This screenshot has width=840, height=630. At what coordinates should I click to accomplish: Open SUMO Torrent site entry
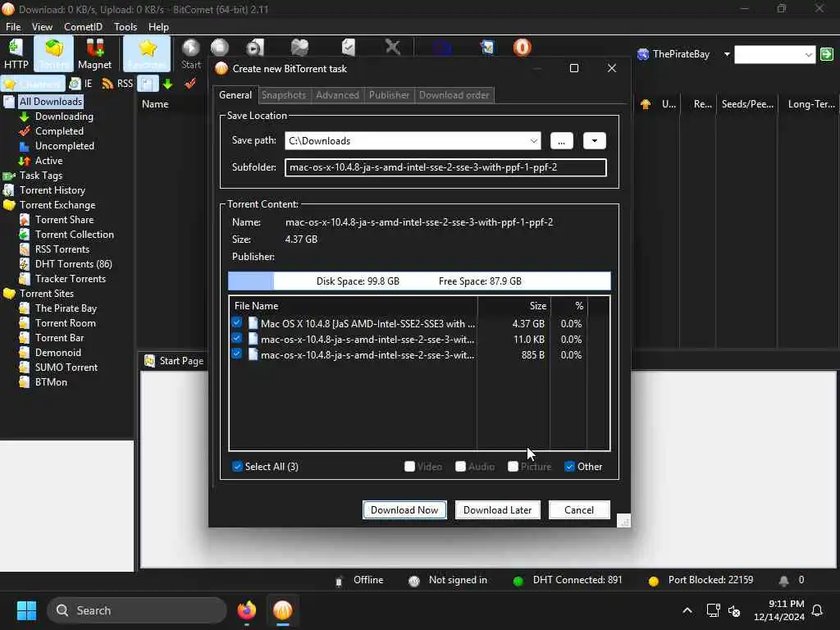point(66,367)
